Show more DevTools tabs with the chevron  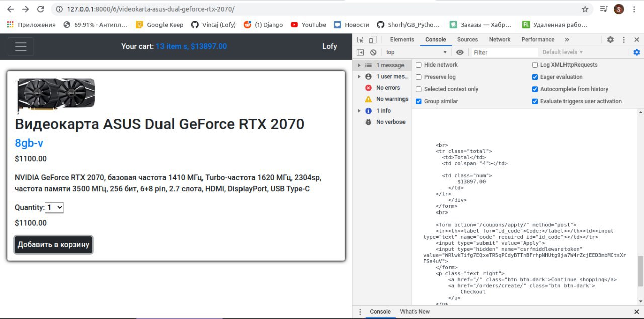[x=567, y=40]
